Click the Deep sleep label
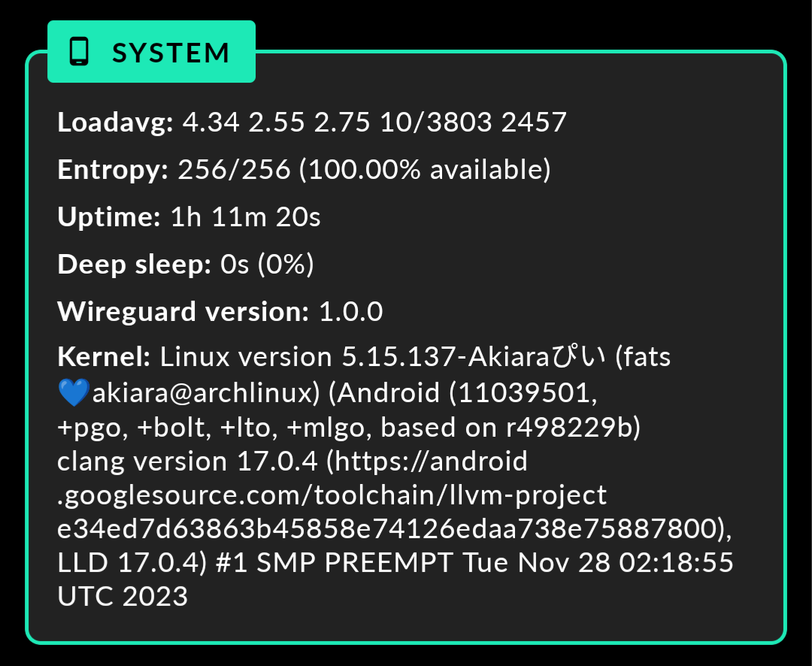The height and width of the screenshot is (666, 812). pos(134,265)
